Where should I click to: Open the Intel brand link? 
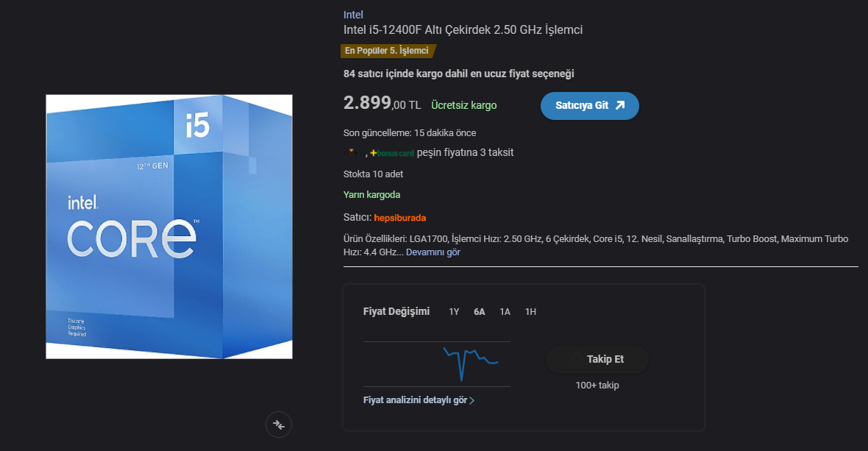353,15
